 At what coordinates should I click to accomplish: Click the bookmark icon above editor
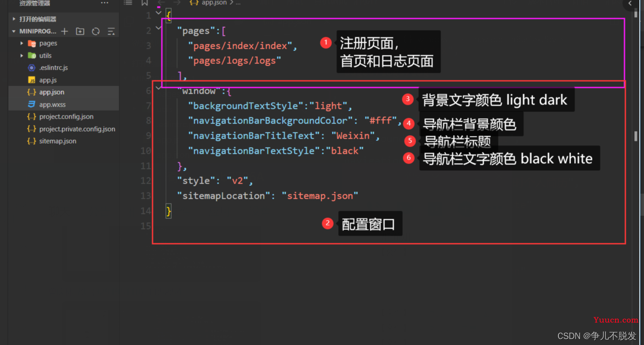[x=144, y=3]
